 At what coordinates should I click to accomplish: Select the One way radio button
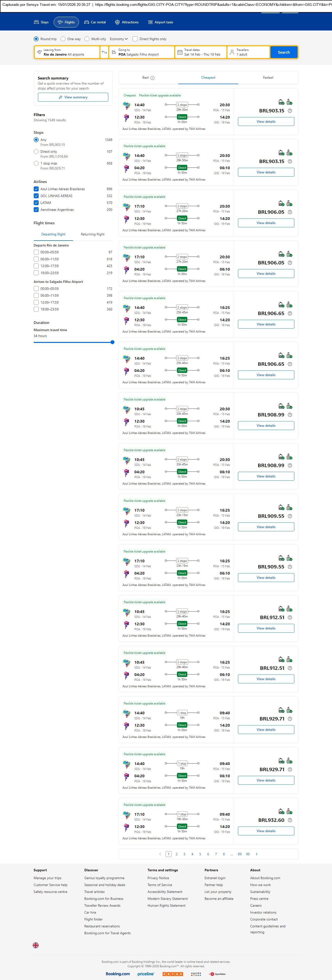[x=63, y=39]
